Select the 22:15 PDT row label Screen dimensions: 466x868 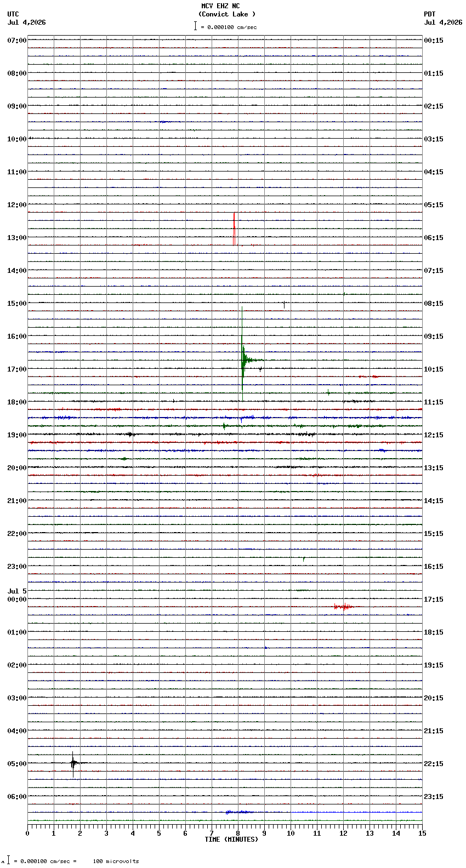(434, 764)
